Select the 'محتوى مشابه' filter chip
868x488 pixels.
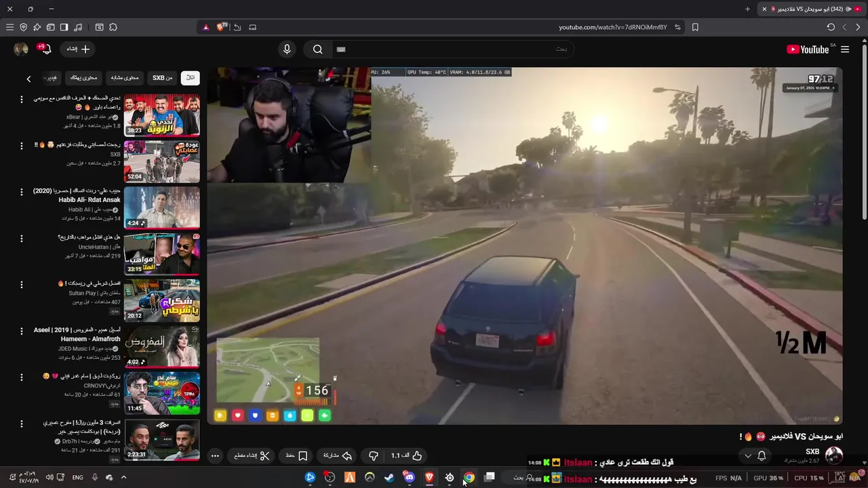[125, 78]
